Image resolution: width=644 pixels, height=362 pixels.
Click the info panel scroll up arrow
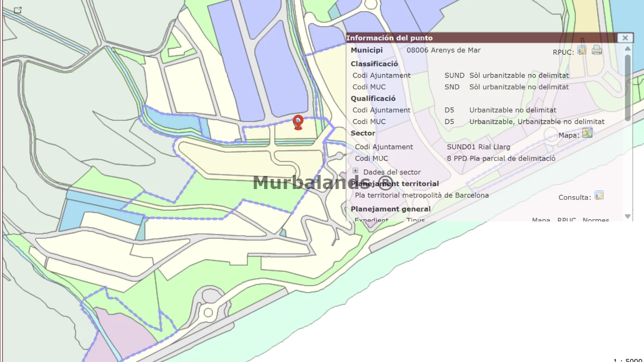tap(627, 49)
